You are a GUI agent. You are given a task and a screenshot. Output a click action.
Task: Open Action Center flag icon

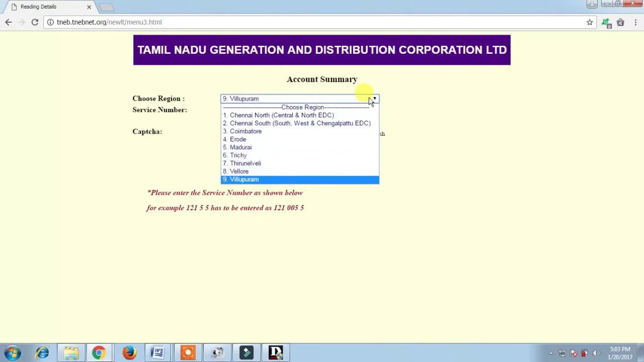[x=574, y=353]
